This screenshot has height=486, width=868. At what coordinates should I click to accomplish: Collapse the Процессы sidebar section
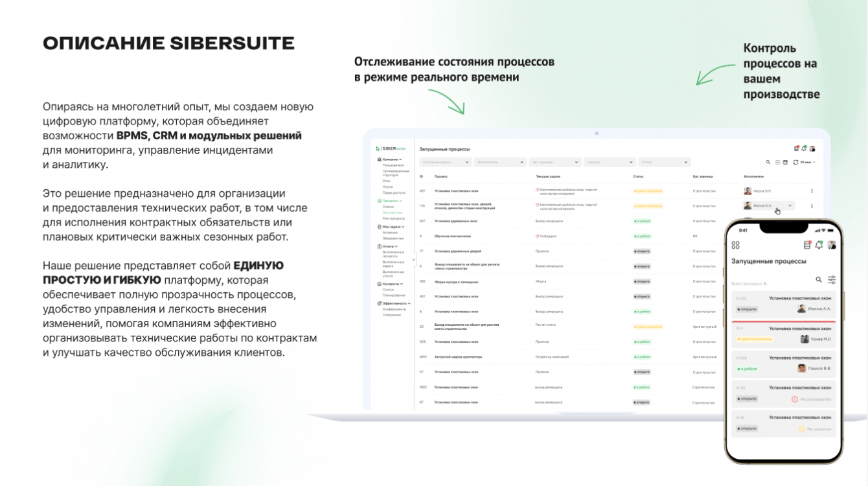(x=390, y=201)
